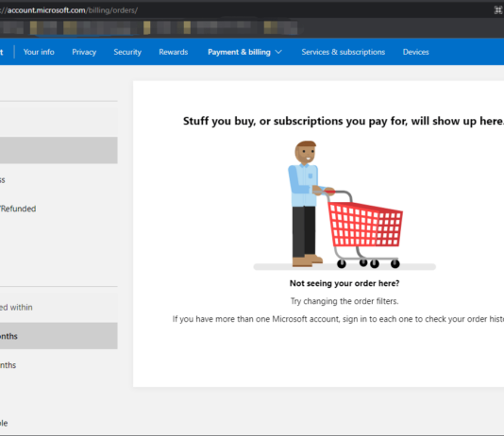Screen dimensions: 504x436
Task: Expand the Payment & billing chevron
Action: pos(278,52)
